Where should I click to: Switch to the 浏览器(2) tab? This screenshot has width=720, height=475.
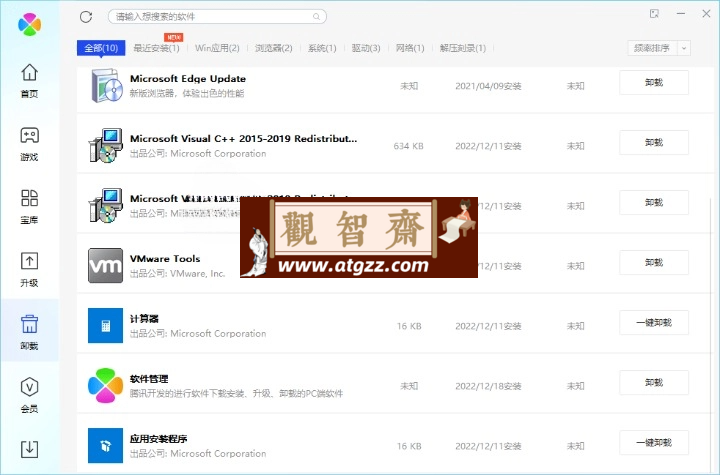pyautogui.click(x=274, y=48)
